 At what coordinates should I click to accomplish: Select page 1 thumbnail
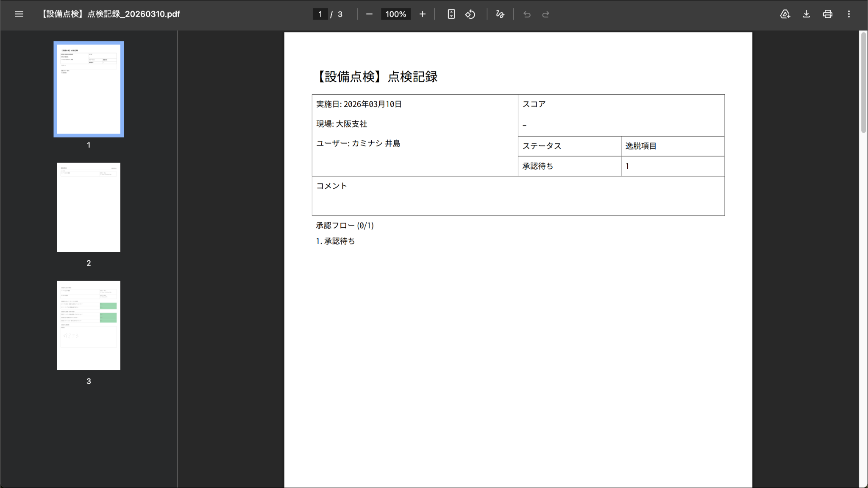[89, 89]
